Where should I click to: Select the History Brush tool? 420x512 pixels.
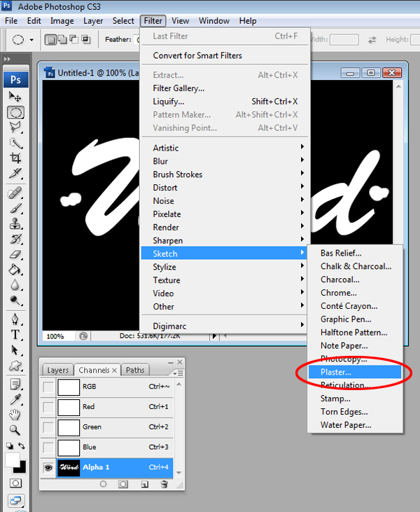coord(15,240)
